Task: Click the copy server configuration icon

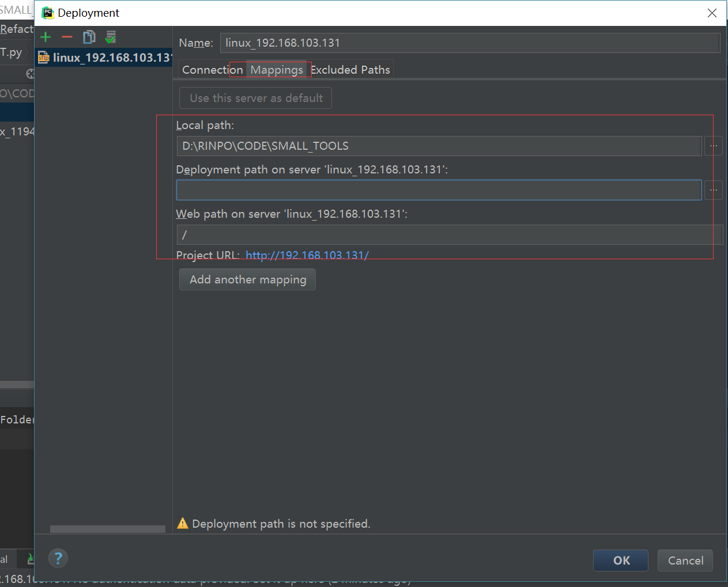Action: coord(89,37)
